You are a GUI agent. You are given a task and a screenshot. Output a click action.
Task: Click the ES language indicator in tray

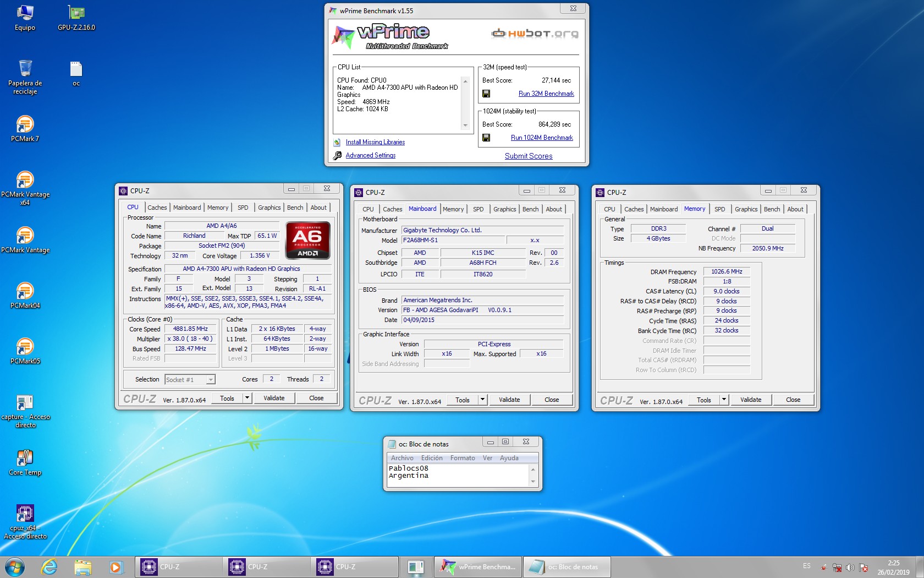pos(806,566)
